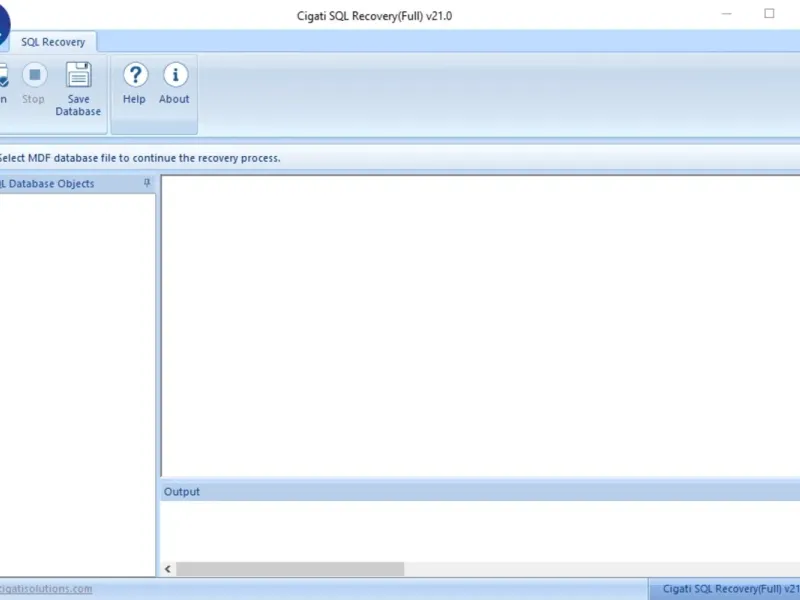
Task: Open Help with the question mark icon
Action: coord(135,75)
